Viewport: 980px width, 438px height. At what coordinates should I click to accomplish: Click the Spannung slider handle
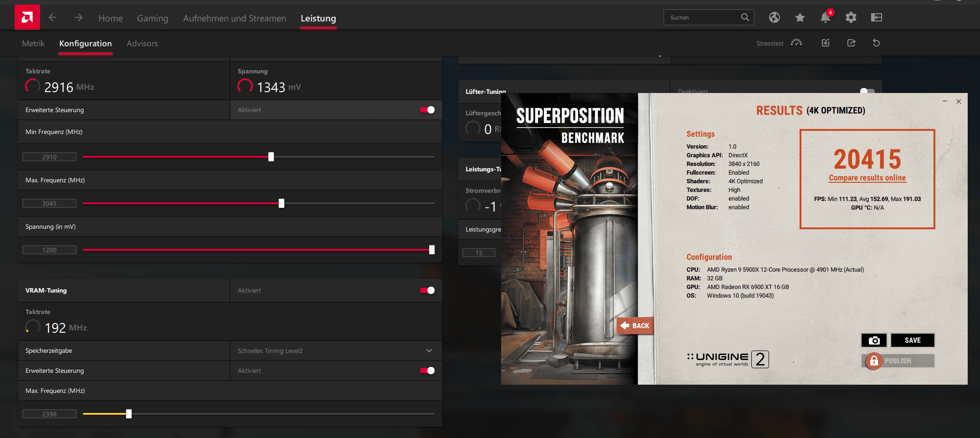[432, 250]
